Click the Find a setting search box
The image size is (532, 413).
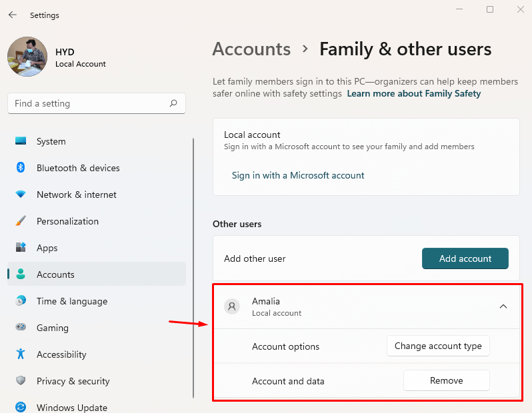point(91,104)
